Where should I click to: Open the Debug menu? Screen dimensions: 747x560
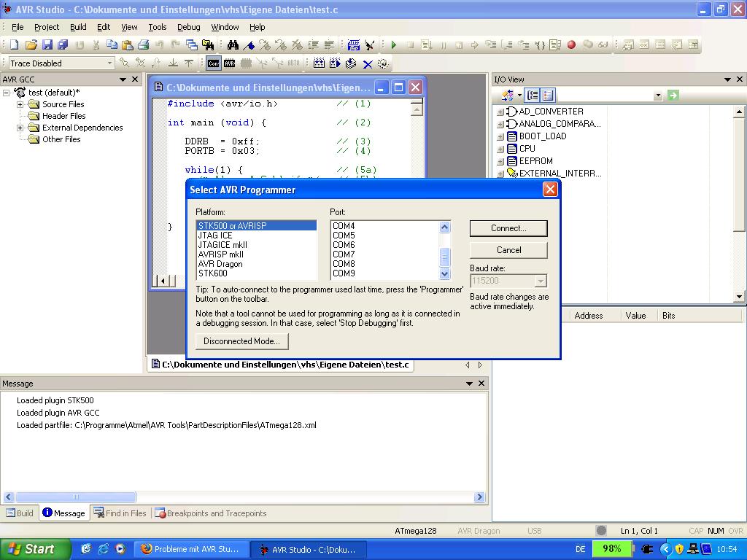coord(189,27)
